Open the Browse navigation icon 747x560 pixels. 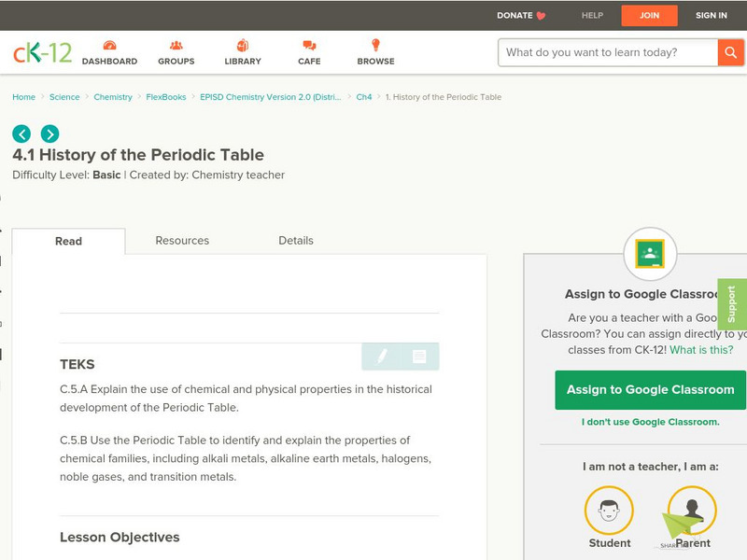375,46
